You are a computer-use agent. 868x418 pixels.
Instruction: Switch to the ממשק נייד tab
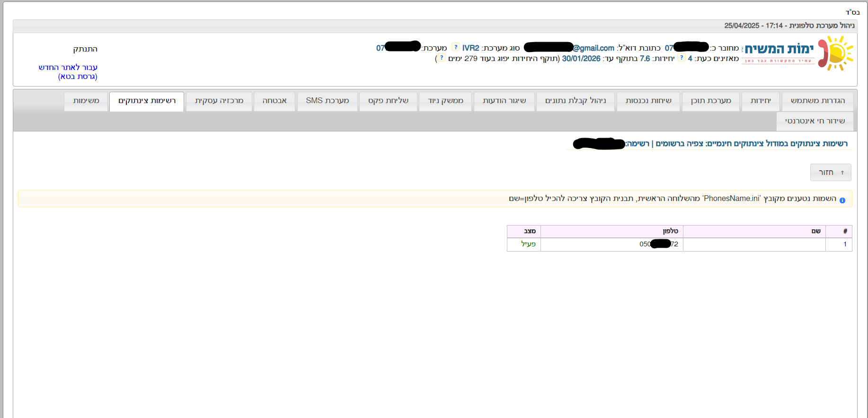(445, 101)
